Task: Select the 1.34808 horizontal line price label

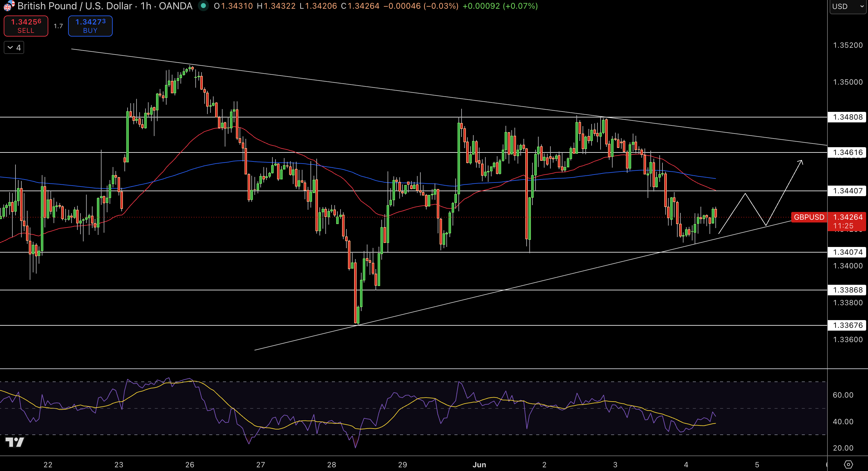Action: [847, 117]
